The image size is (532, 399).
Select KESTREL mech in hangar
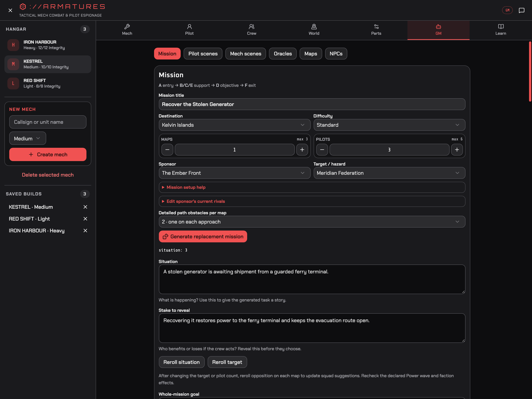pos(48,64)
